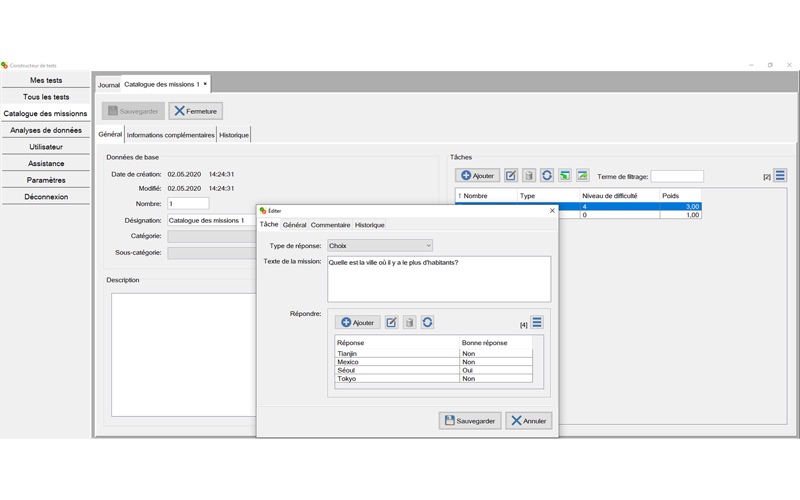Image resolution: width=800 pixels, height=500 pixels.
Task: Click the green import icon in the Tâches toolbar
Action: tap(565, 176)
